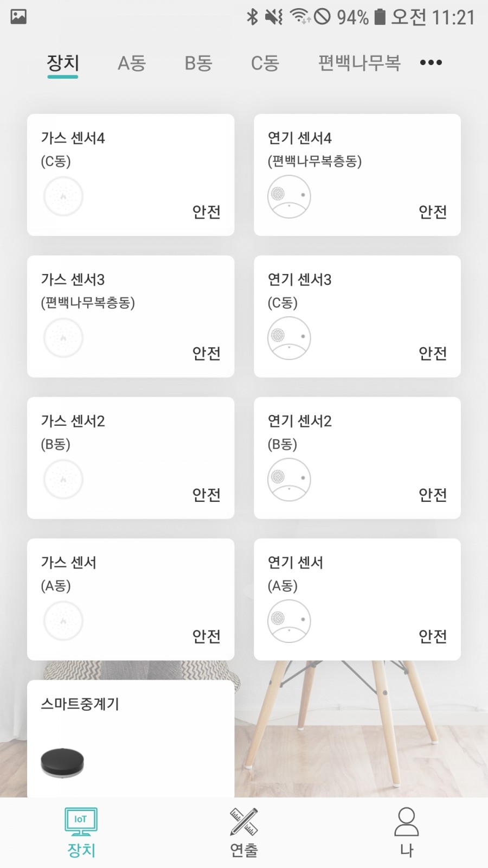The height and width of the screenshot is (868, 488).
Task: Expand more rooms via three-dots button
Action: tap(431, 63)
